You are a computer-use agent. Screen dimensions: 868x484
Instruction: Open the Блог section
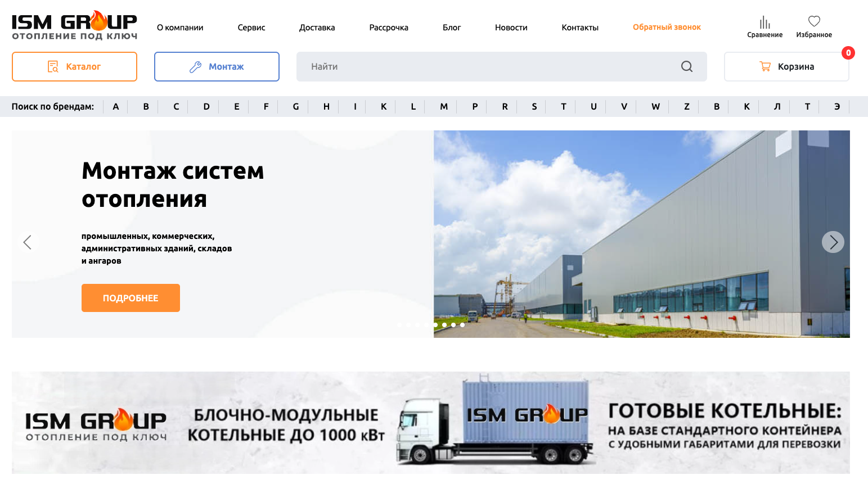tap(452, 27)
